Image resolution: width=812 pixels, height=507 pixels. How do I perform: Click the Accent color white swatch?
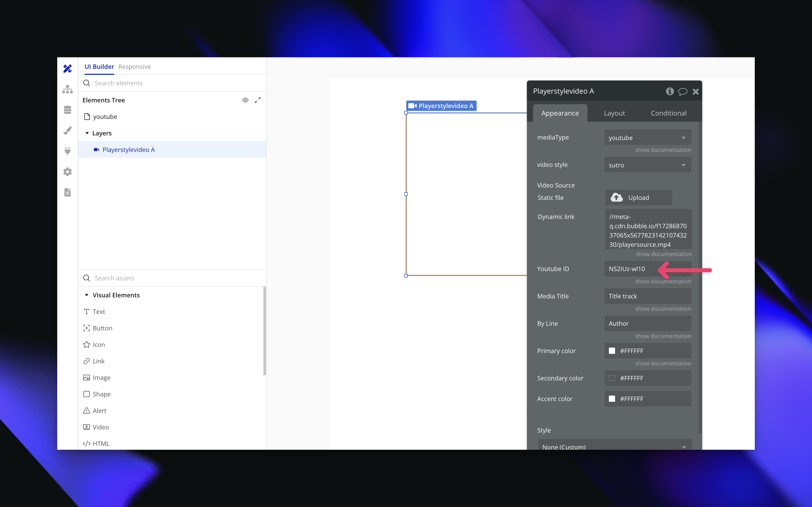[612, 399]
